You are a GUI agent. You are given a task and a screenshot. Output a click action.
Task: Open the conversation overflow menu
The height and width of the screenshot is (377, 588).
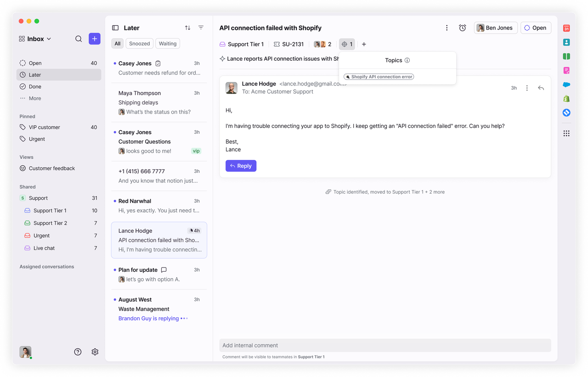coord(447,28)
